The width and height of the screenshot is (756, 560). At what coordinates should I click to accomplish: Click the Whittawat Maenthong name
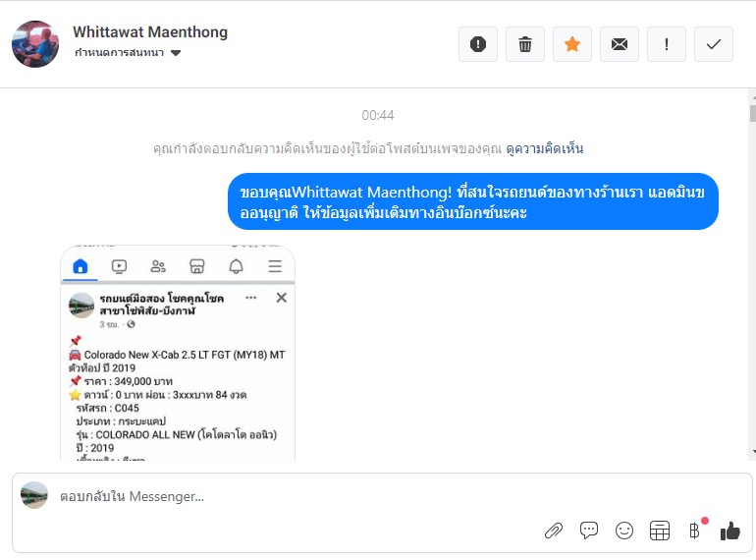point(150,31)
